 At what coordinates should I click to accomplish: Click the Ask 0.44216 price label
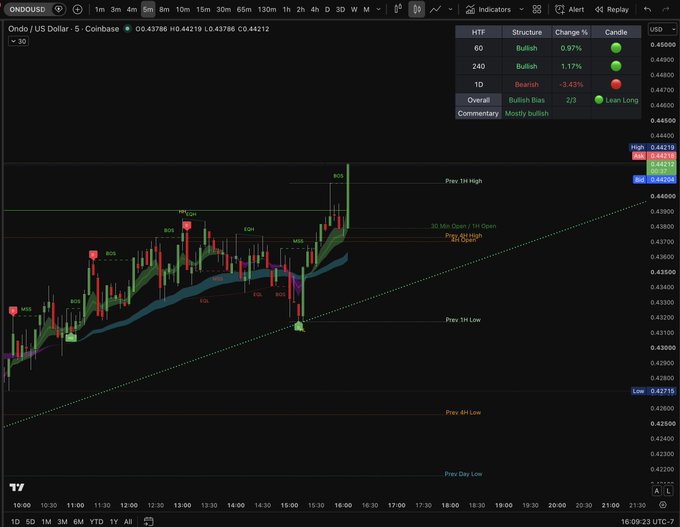pyautogui.click(x=654, y=156)
